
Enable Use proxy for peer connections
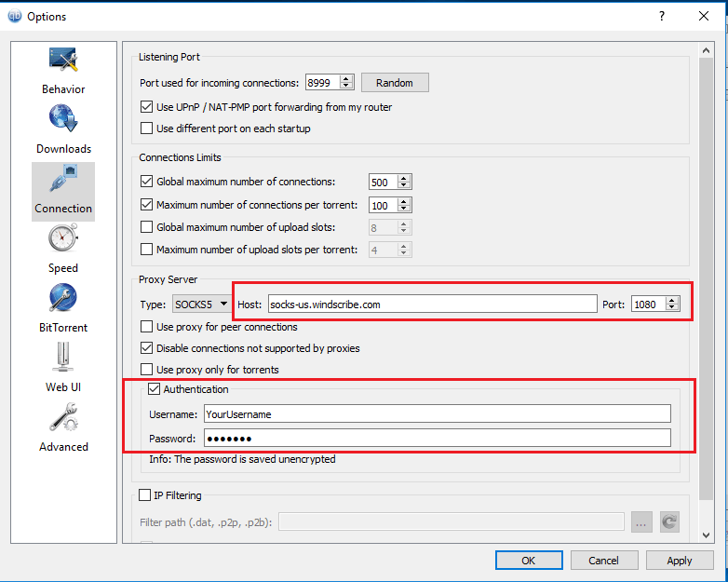(147, 327)
